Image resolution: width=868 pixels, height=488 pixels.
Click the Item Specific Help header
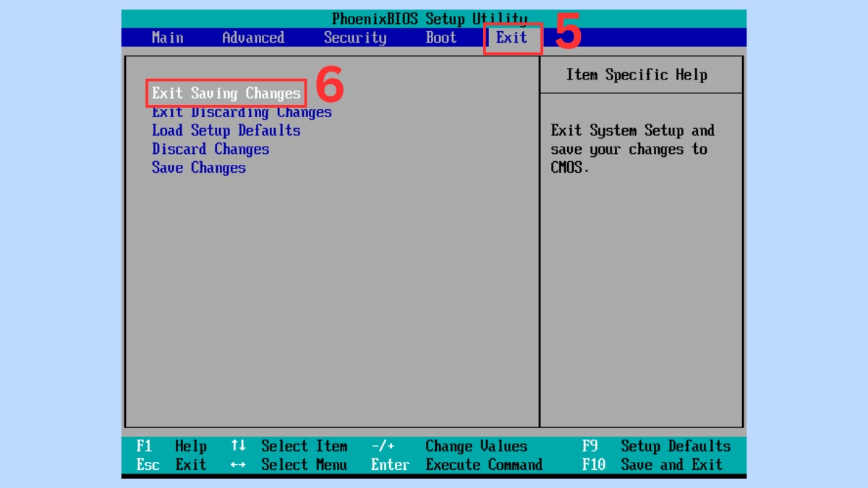coord(637,74)
